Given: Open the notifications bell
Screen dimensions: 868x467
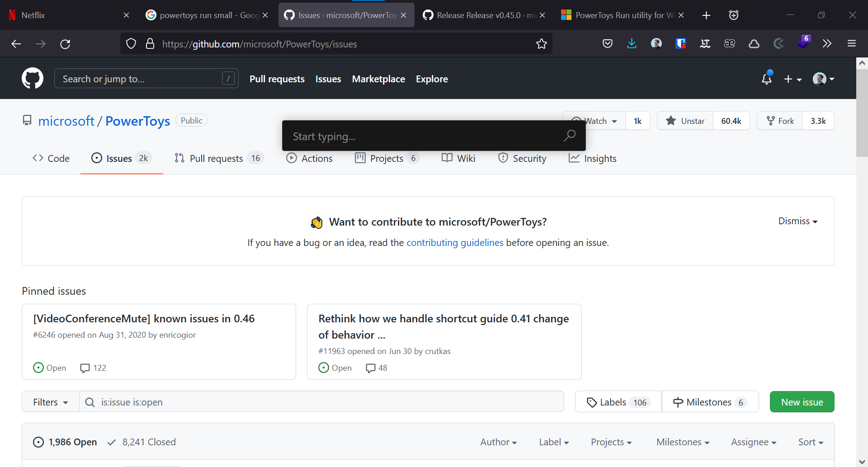Looking at the screenshot, I should coord(767,79).
